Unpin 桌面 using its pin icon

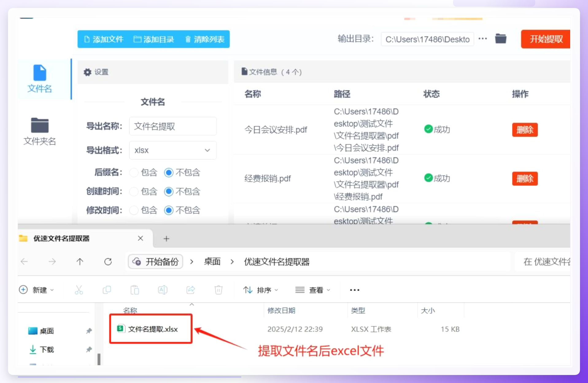89,331
